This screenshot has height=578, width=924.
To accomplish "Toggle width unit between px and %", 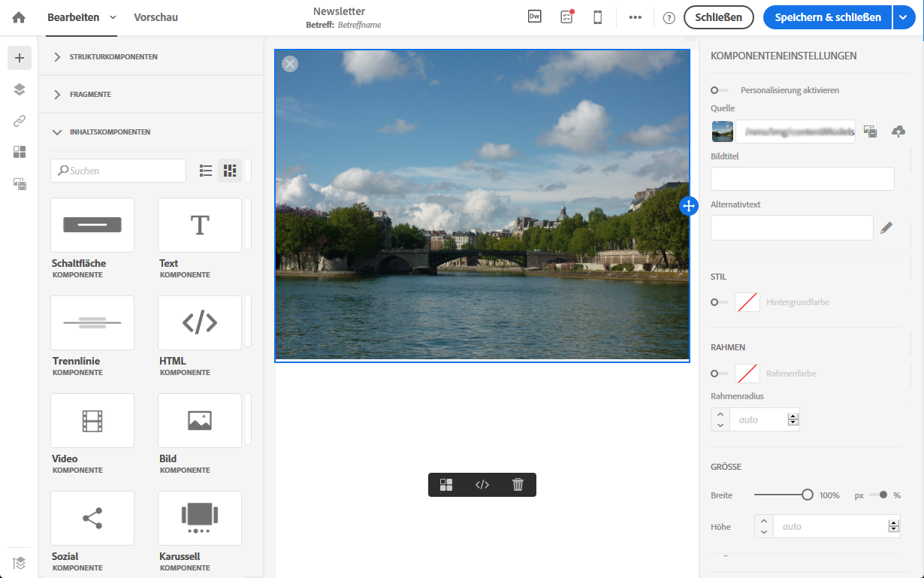I will pos(879,495).
